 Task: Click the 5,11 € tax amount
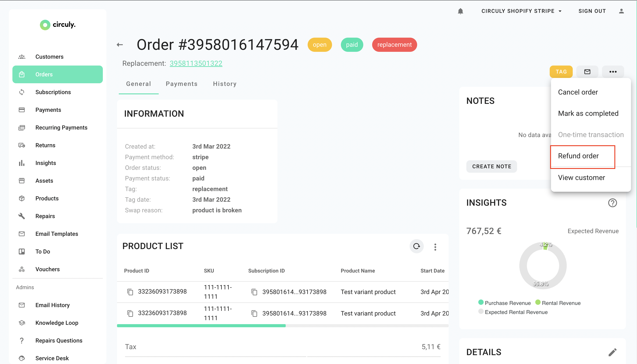pos(431,347)
